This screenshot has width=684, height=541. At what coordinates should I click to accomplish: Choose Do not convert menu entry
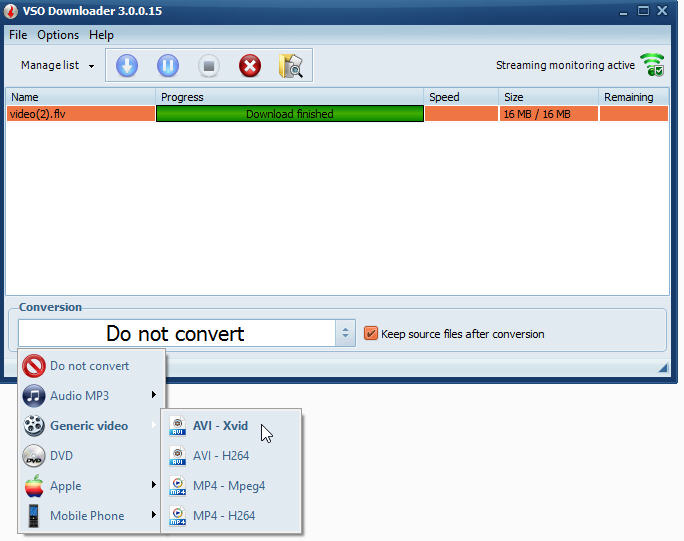[x=92, y=366]
